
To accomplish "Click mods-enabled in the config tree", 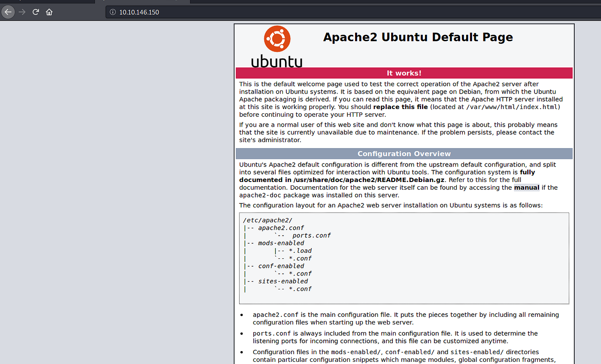I will (281, 243).
